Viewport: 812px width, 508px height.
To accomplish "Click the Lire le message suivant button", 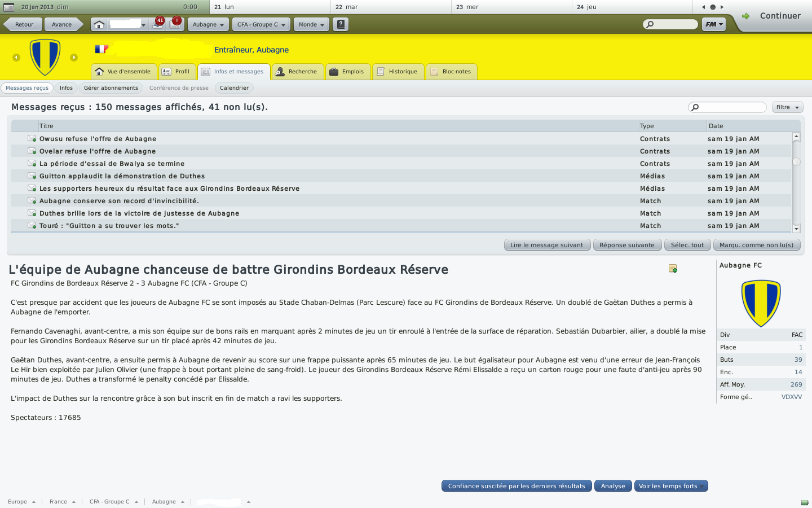I will [547, 245].
